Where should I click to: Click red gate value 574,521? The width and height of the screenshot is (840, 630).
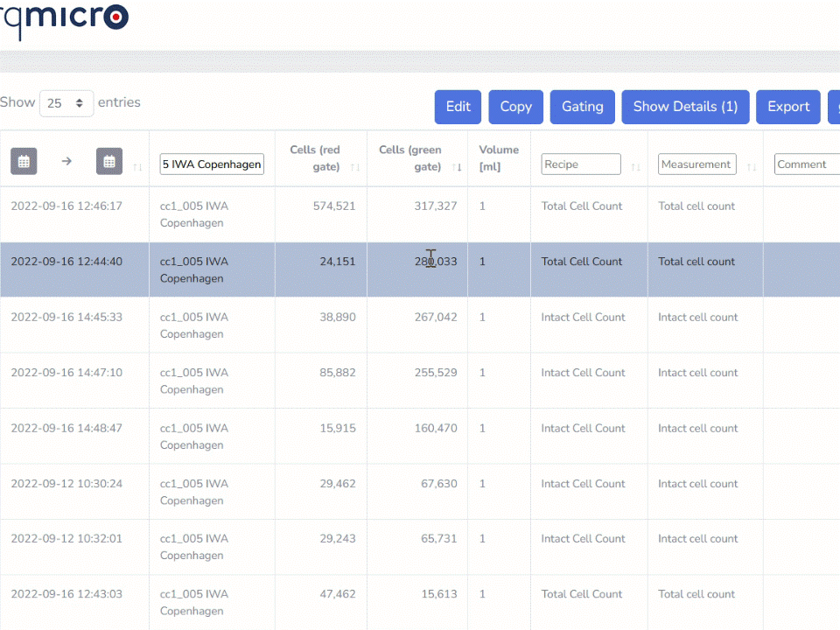[x=334, y=206]
